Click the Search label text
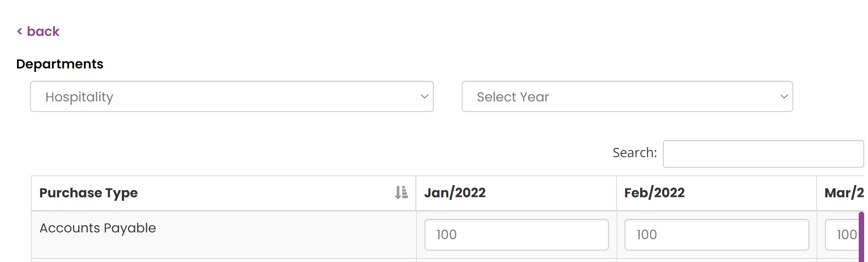This screenshot has height=262, width=868. (635, 153)
